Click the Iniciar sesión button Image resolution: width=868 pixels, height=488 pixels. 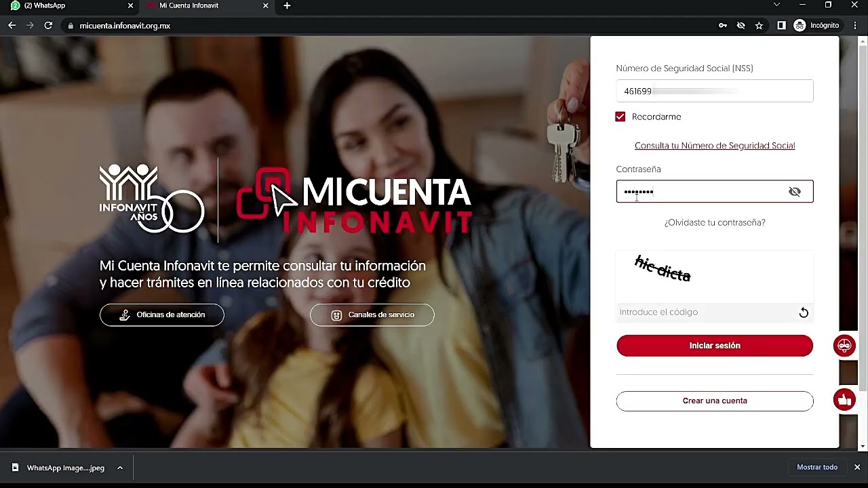pyautogui.click(x=715, y=346)
